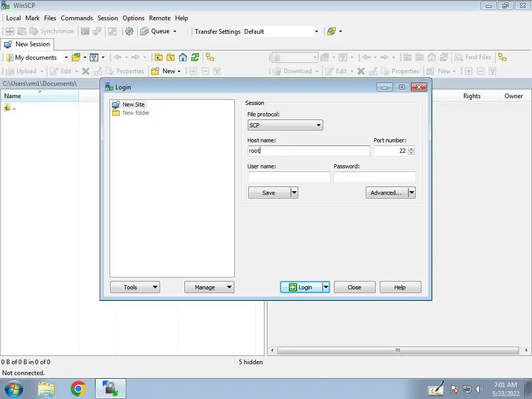Image resolution: width=532 pixels, height=399 pixels.
Task: Click the local Delete X icon
Action: pyautogui.click(x=86, y=71)
